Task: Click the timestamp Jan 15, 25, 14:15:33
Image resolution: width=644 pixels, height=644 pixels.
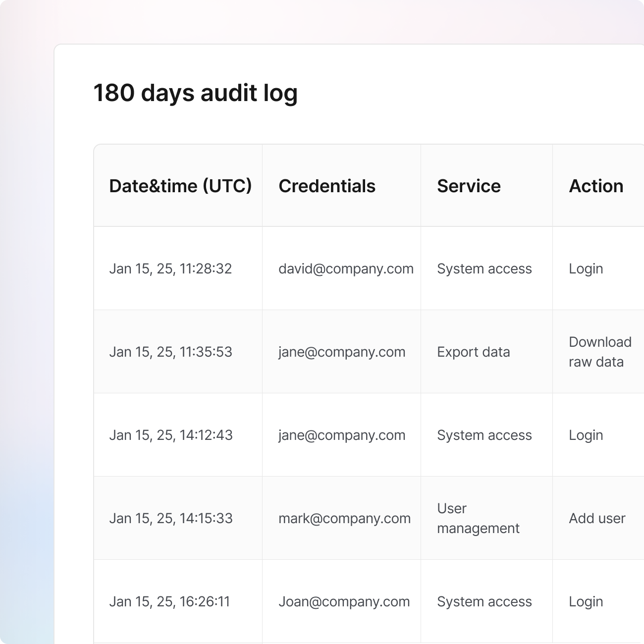Action: click(x=171, y=518)
